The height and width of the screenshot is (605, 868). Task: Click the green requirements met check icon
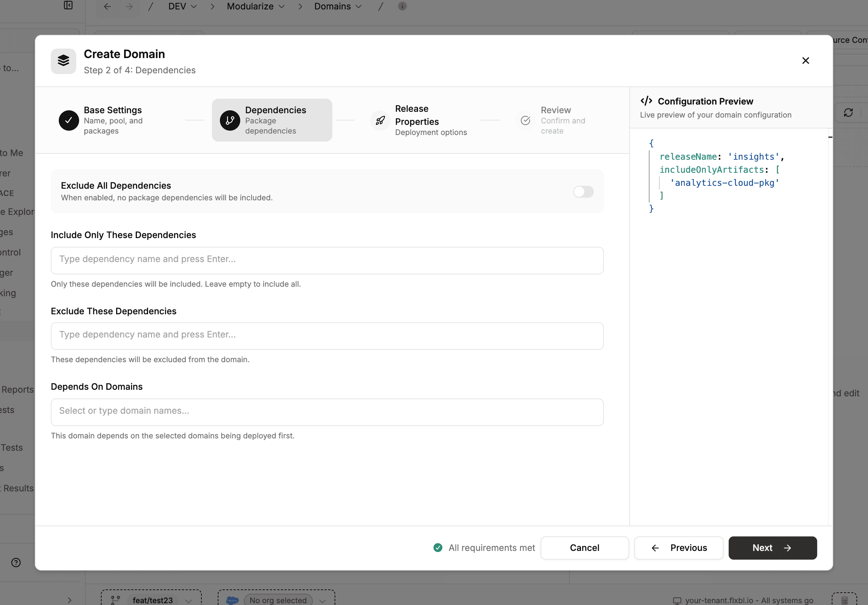tap(438, 548)
